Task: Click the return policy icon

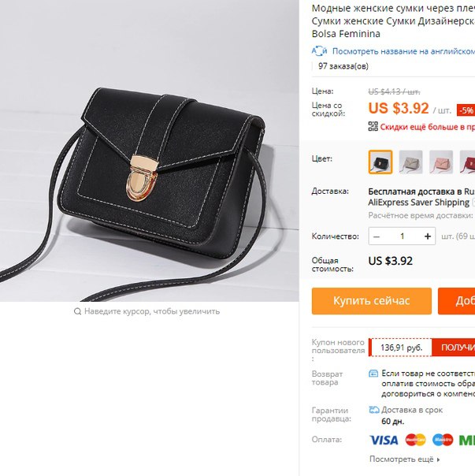Action: coord(373,373)
